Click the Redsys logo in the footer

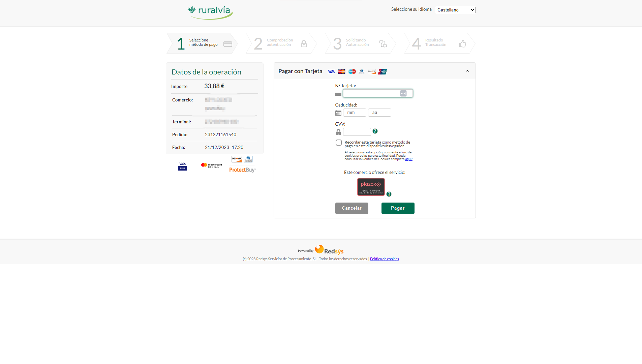(329, 250)
